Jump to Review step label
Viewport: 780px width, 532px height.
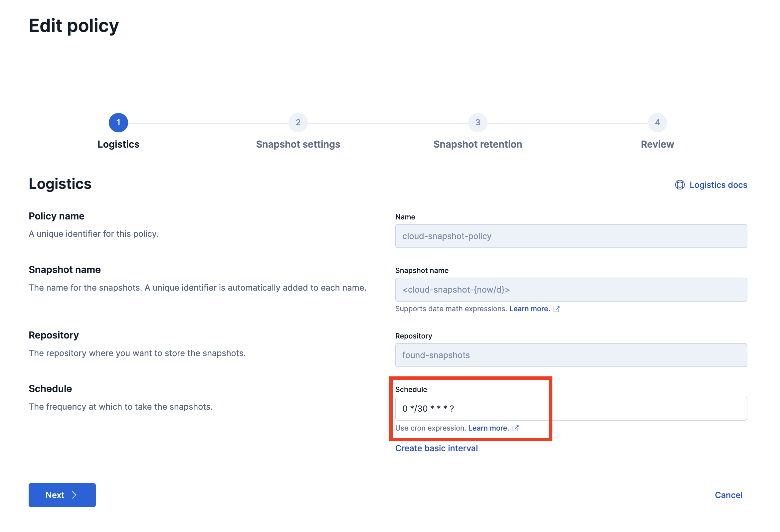click(657, 145)
